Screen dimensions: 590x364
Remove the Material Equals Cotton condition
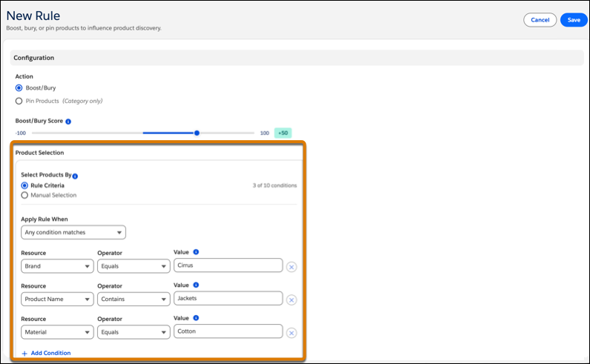point(291,333)
